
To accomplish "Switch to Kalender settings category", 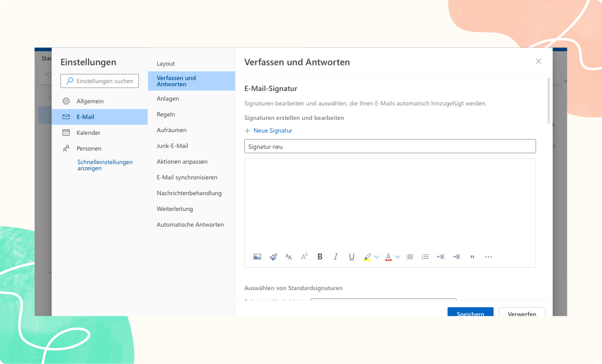I will pyautogui.click(x=88, y=133).
